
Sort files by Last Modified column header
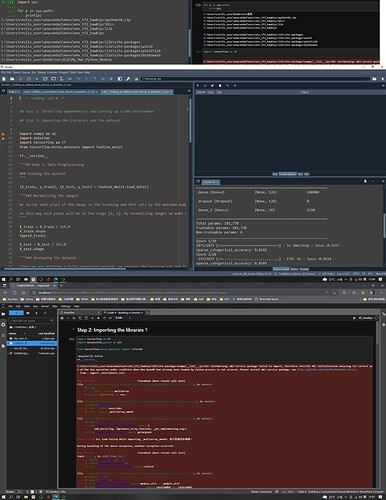tap(46, 333)
